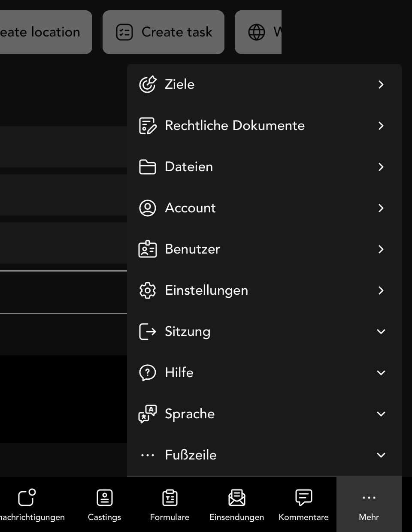Open Einstellungen via its right chevron
Image resolution: width=412 pixels, height=532 pixels.
(381, 290)
